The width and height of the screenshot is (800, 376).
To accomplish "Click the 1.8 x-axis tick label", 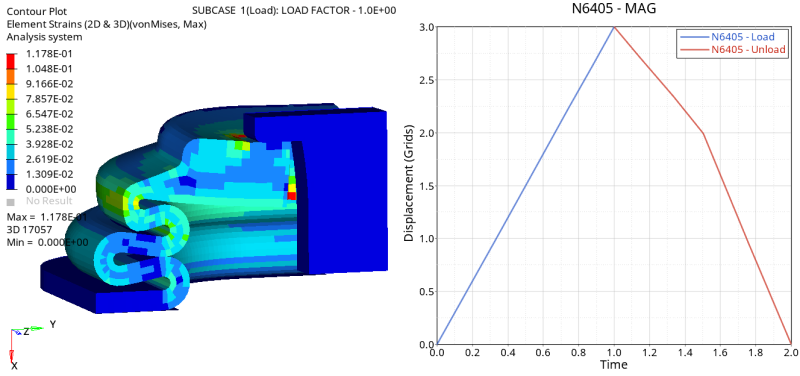I will click(756, 353).
